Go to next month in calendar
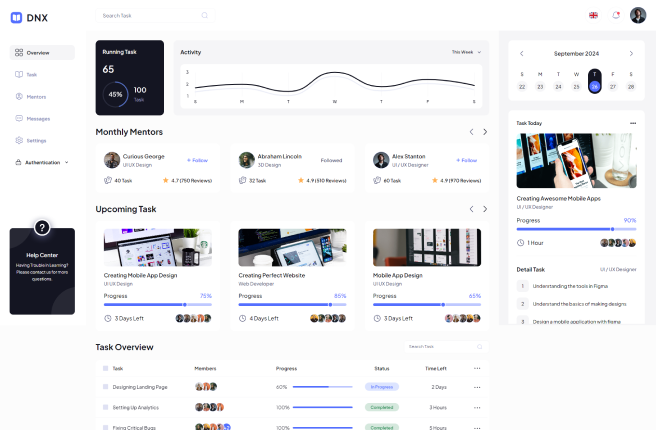Viewport: 656px width, 430px height. [631, 53]
